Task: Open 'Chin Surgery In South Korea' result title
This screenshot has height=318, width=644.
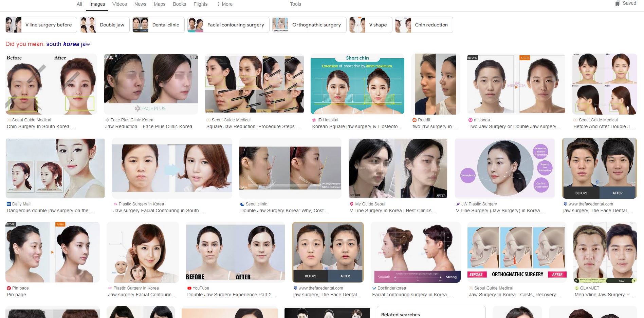Action: point(41,126)
